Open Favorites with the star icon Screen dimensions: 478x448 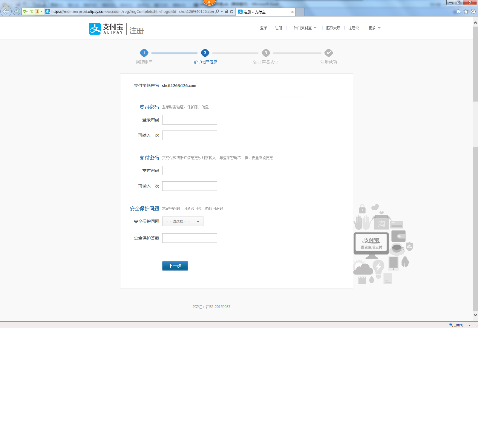466,12
